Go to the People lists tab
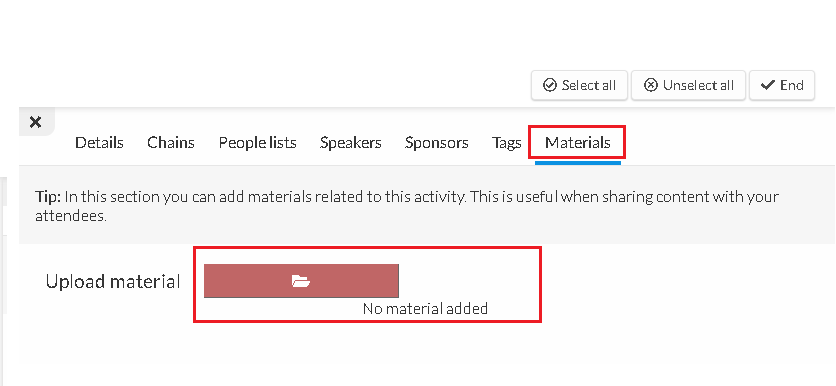 258,143
